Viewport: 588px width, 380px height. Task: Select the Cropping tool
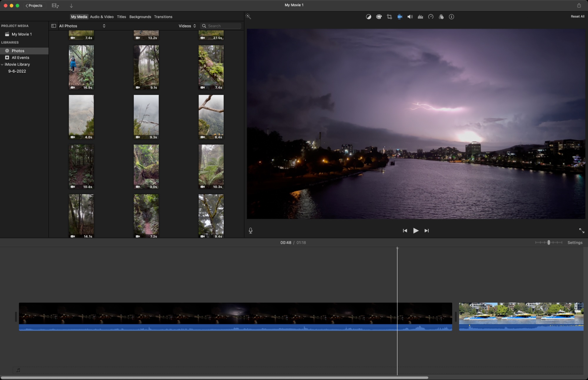[389, 17]
